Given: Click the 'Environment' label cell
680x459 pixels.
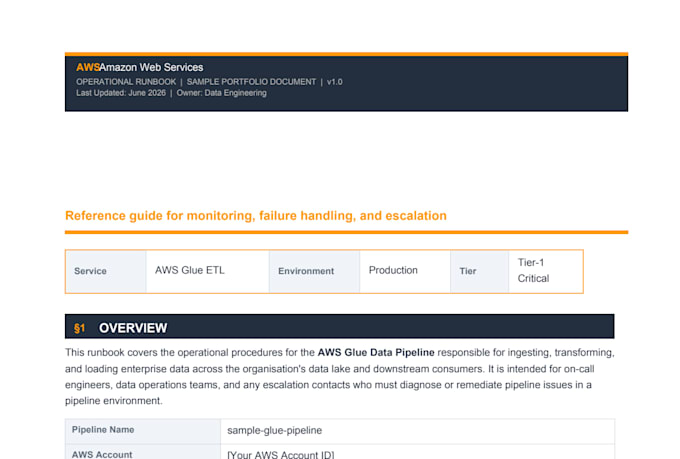Looking at the screenshot, I should pos(314,272).
